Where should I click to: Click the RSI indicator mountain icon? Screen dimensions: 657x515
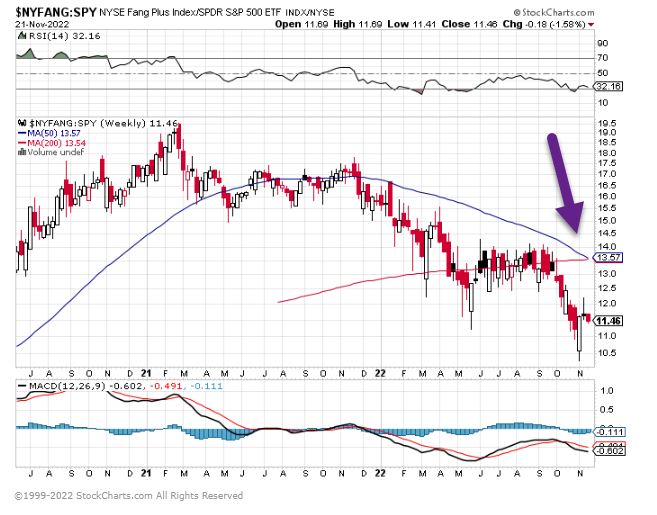pyautogui.click(x=22, y=36)
